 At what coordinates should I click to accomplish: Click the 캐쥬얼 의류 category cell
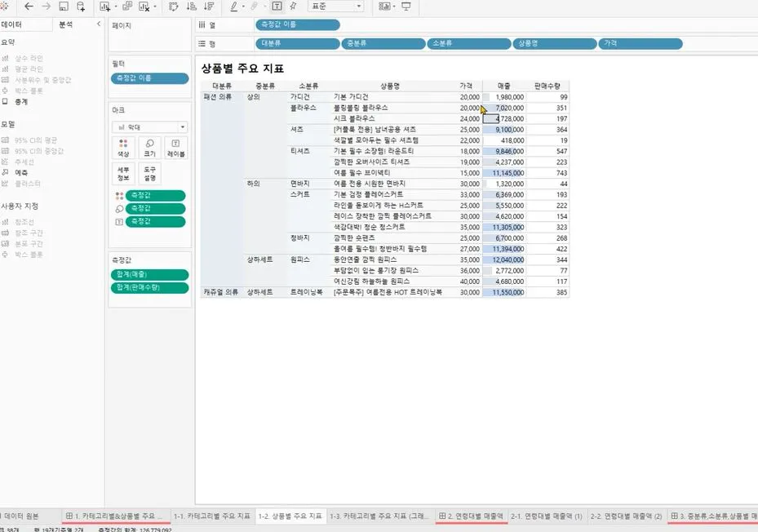click(221, 292)
